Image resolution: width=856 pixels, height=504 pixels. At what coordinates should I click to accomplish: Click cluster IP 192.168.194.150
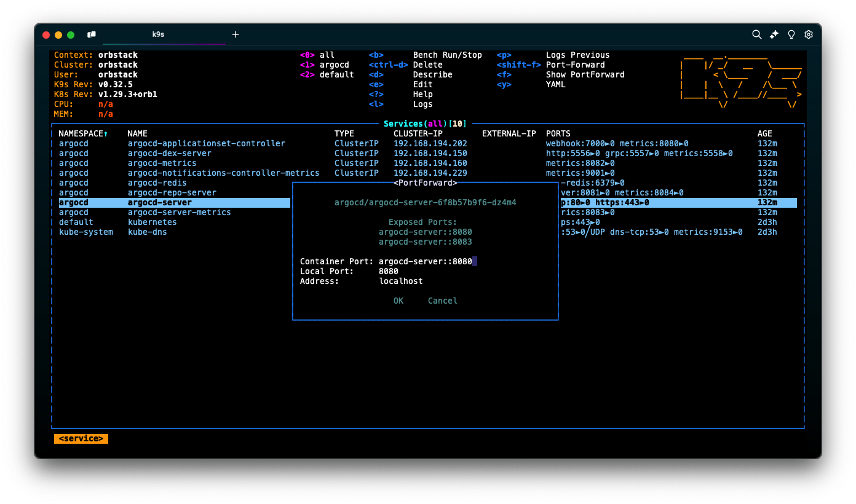430,153
